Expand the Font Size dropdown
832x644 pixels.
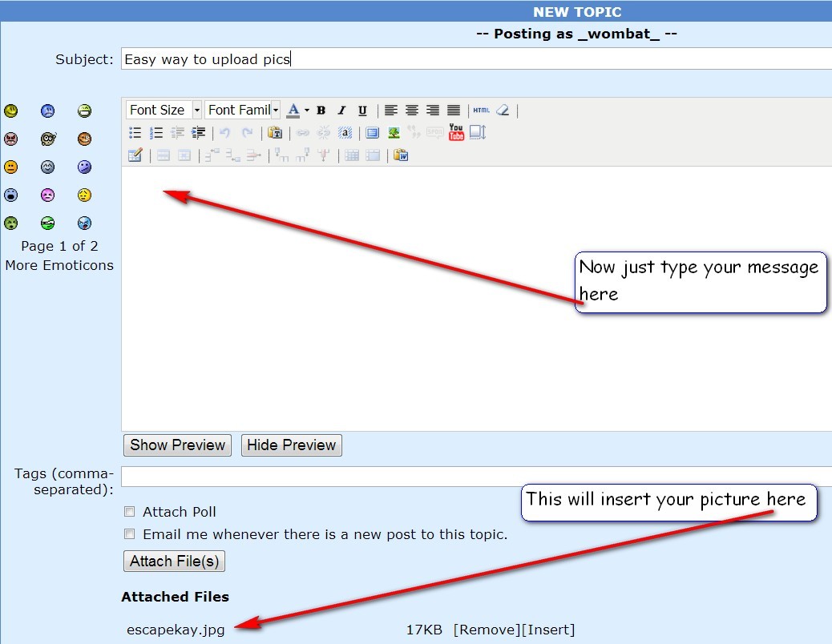(197, 111)
